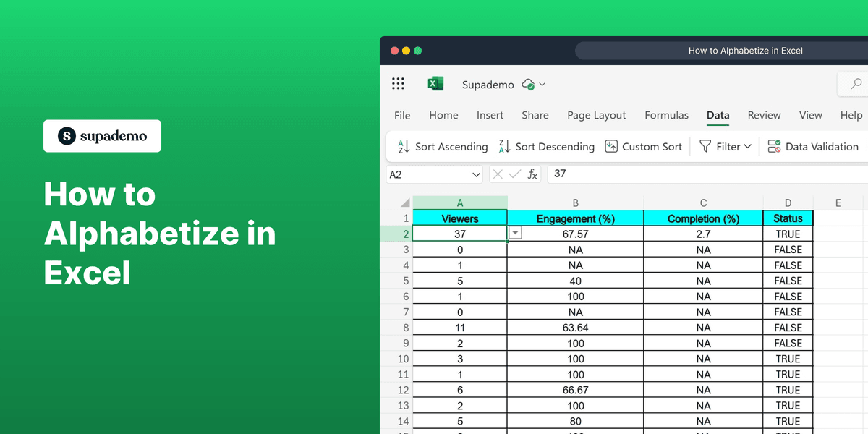Select the Viewers column header cell
The width and height of the screenshot is (868, 434).
(x=459, y=218)
